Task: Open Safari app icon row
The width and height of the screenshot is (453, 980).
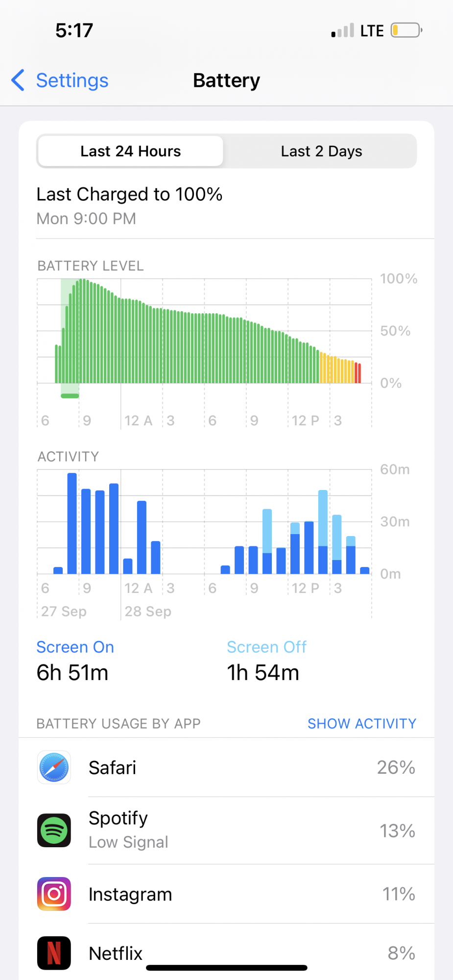Action: 226,767
